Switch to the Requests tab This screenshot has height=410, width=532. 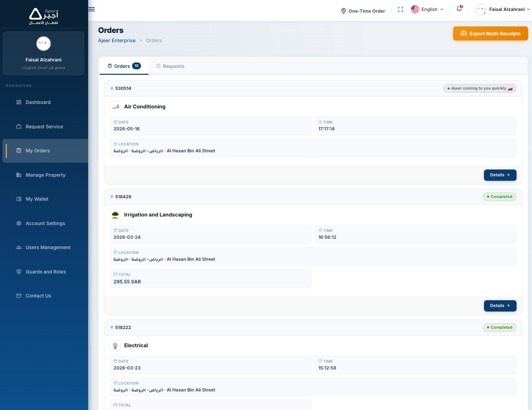(170, 66)
